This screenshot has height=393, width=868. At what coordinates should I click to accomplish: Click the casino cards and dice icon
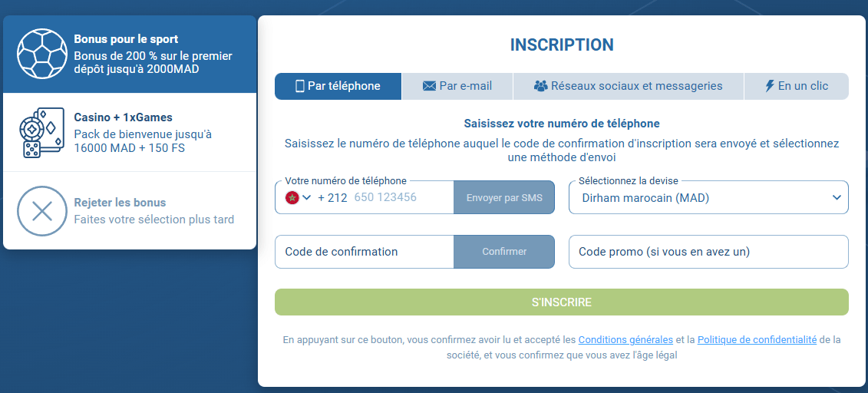42,133
